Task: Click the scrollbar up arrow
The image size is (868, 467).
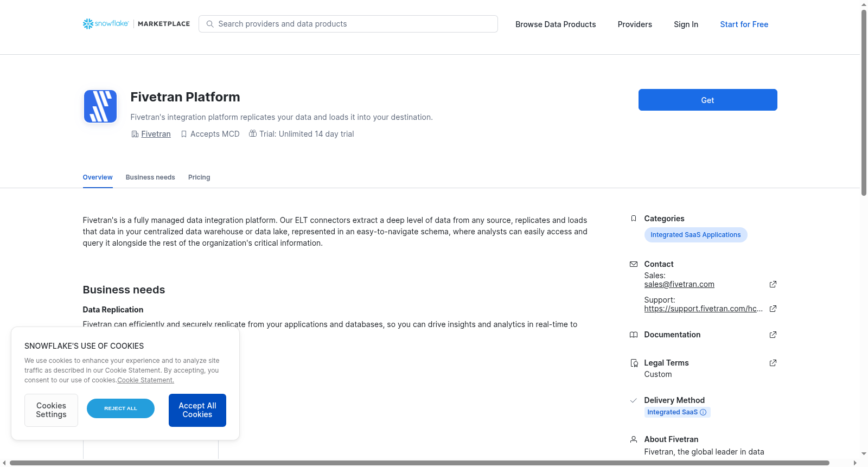Action: 864,4
